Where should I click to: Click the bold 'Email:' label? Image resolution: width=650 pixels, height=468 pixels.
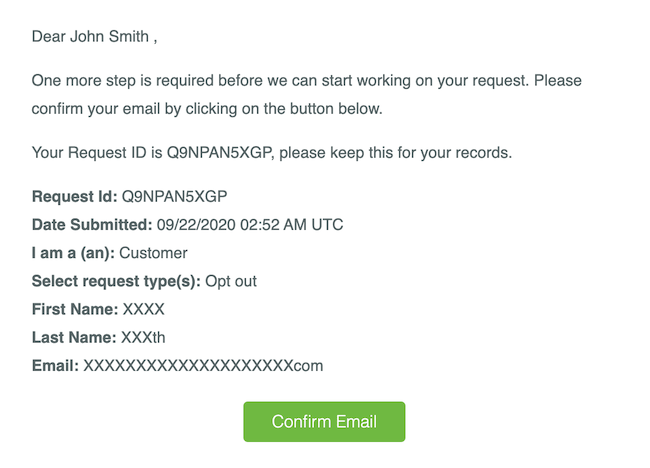pos(55,366)
